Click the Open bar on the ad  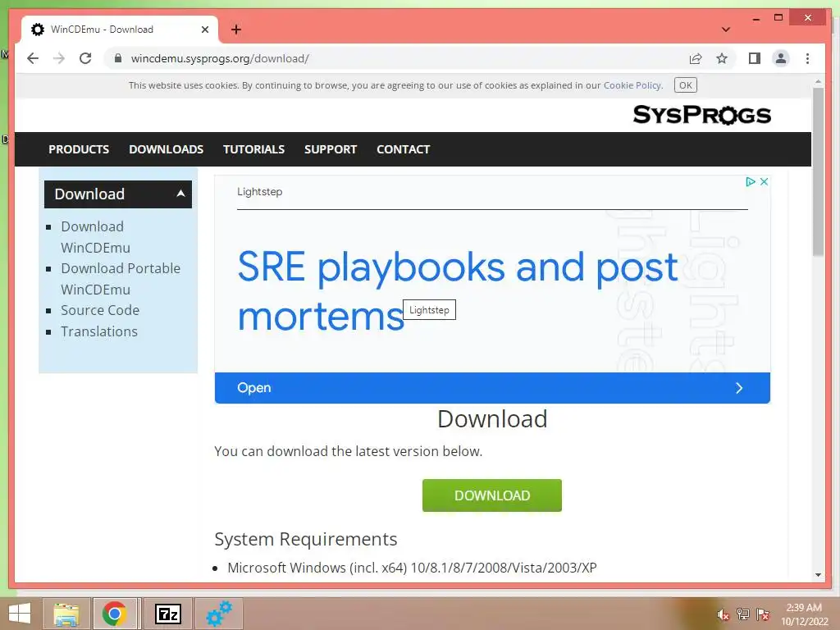(x=492, y=388)
